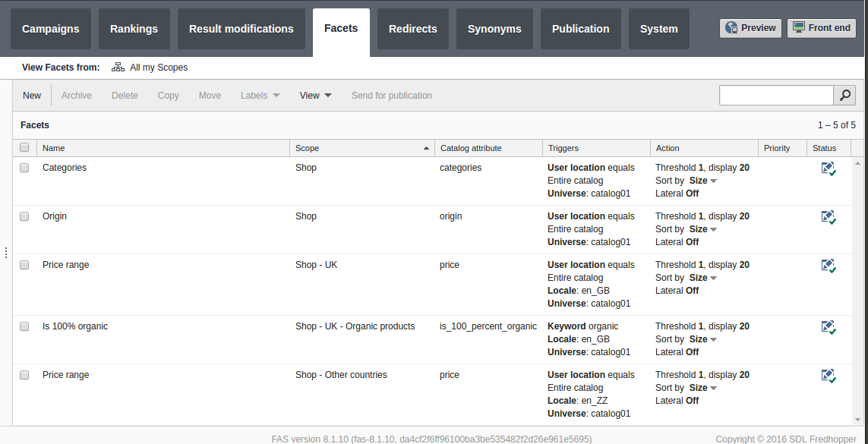Click the search magnifier icon button

coord(844,95)
